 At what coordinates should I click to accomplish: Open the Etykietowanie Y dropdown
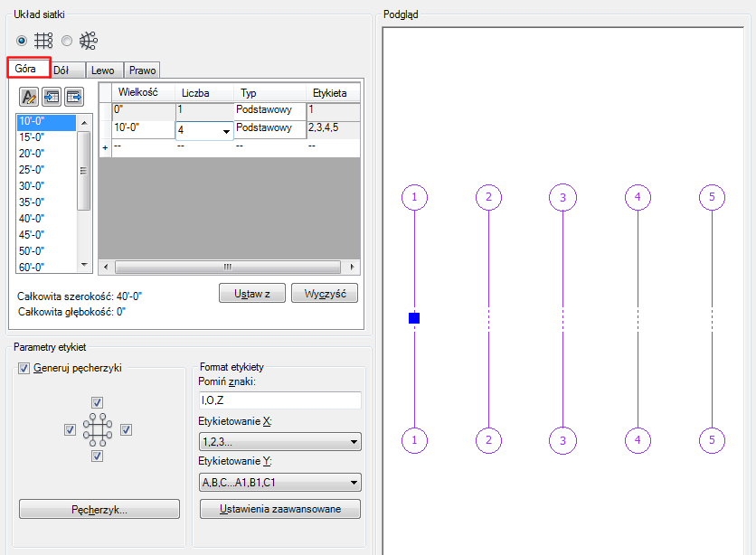(x=280, y=483)
